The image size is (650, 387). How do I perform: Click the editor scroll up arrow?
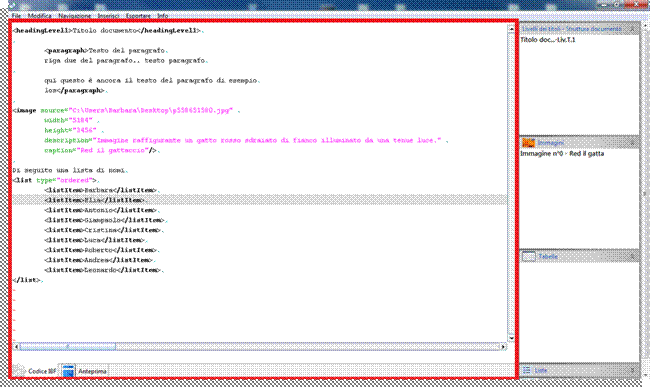[x=511, y=29]
